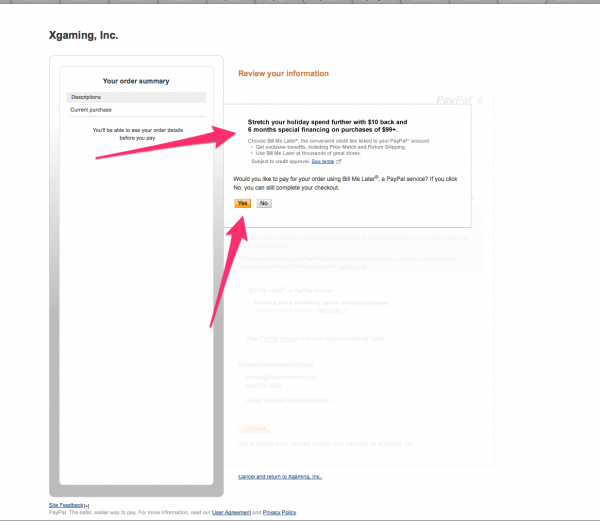The height and width of the screenshot is (521, 600).
Task: Open the See terms link in the popup
Action: (x=321, y=160)
